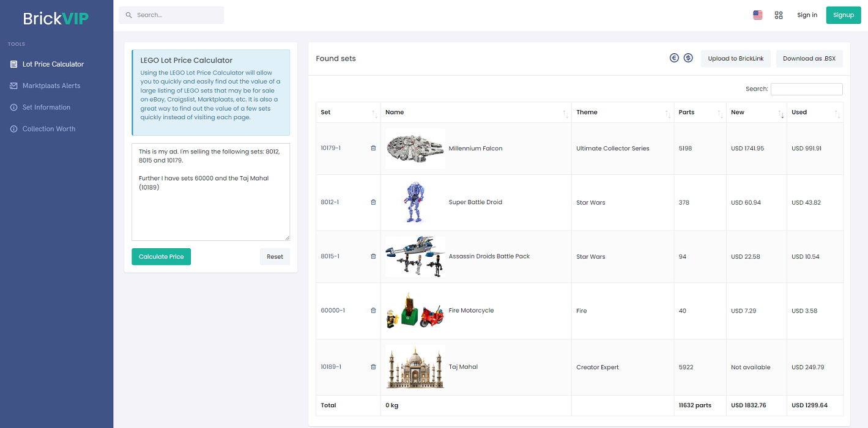
Task: Click the Reset button
Action: [275, 257]
